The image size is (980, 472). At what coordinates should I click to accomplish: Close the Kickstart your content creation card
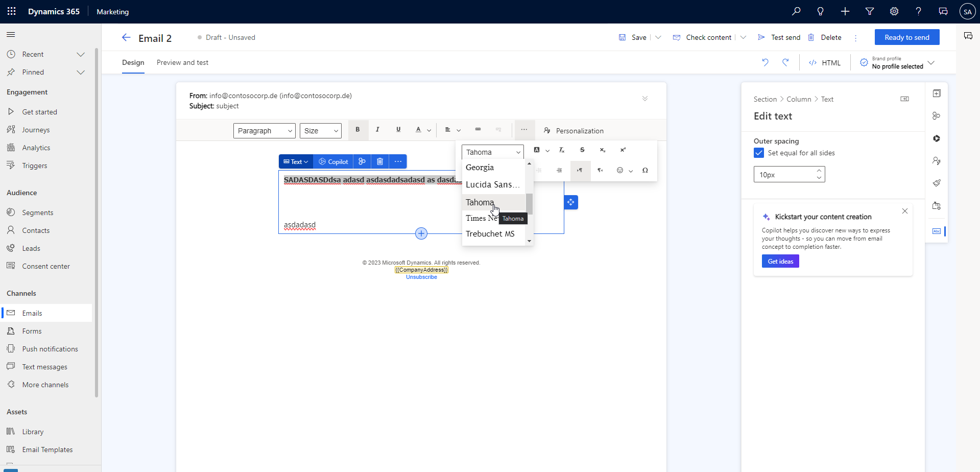click(905, 211)
